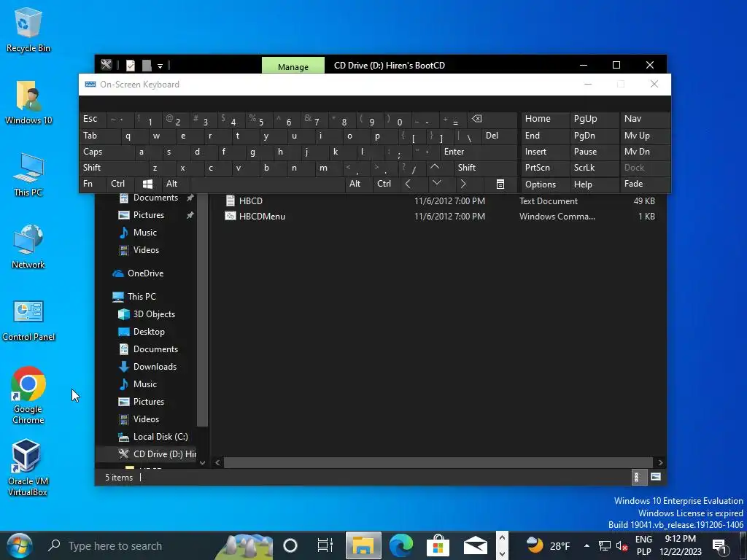
Task: Click the navigation pane vertical scrollbar
Action: pos(203,309)
